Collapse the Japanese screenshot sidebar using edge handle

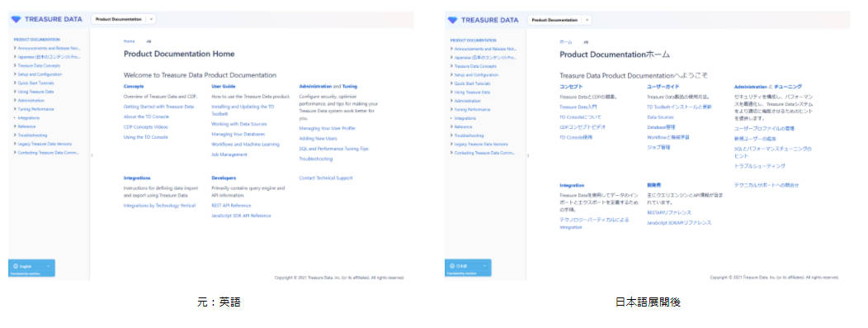pyautogui.click(x=527, y=155)
